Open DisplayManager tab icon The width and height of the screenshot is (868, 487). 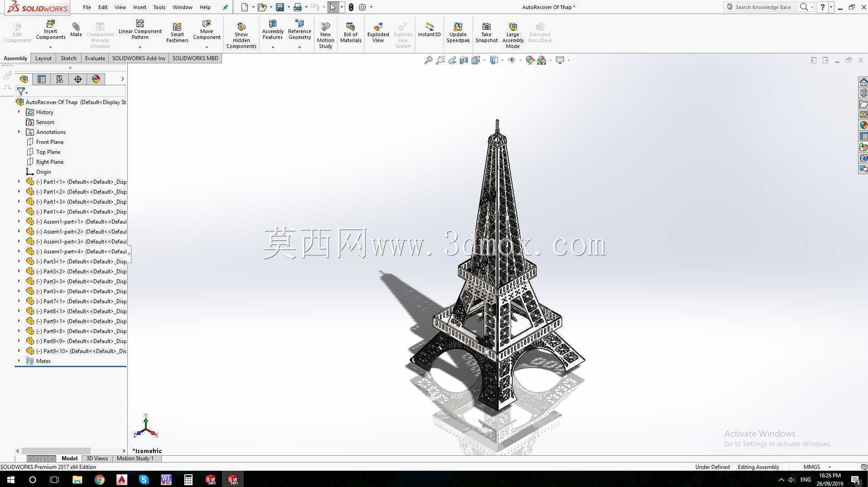coord(96,79)
